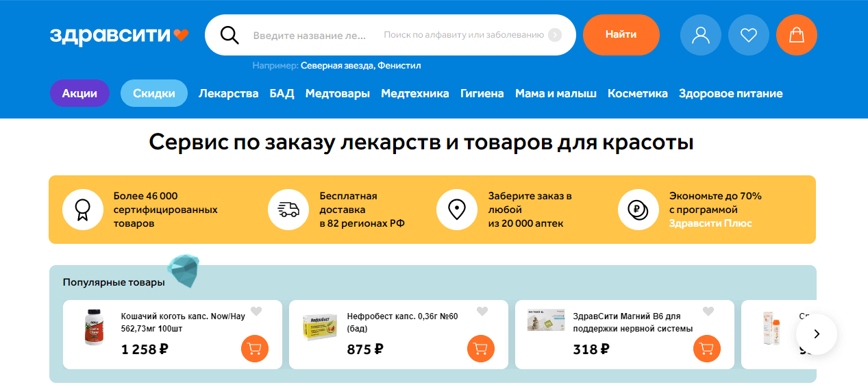Image resolution: width=868 pixels, height=387 pixels.
Task: Click the Популярные товары heading
Action: click(x=114, y=282)
